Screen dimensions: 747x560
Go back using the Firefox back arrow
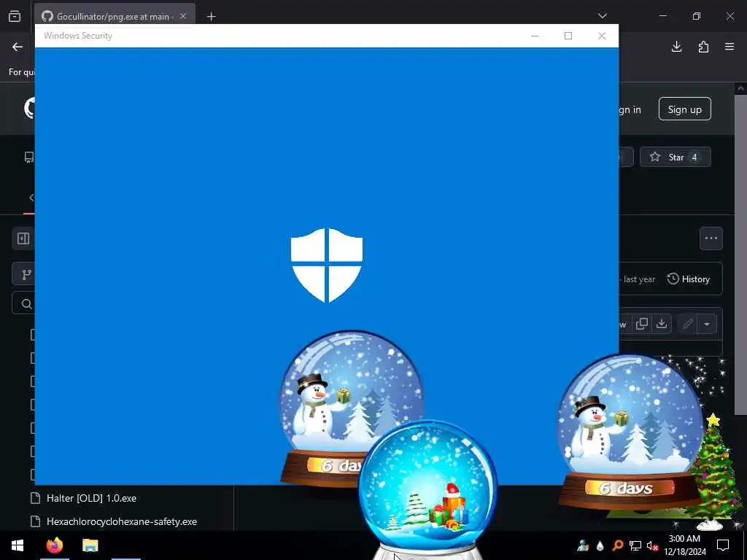18,47
